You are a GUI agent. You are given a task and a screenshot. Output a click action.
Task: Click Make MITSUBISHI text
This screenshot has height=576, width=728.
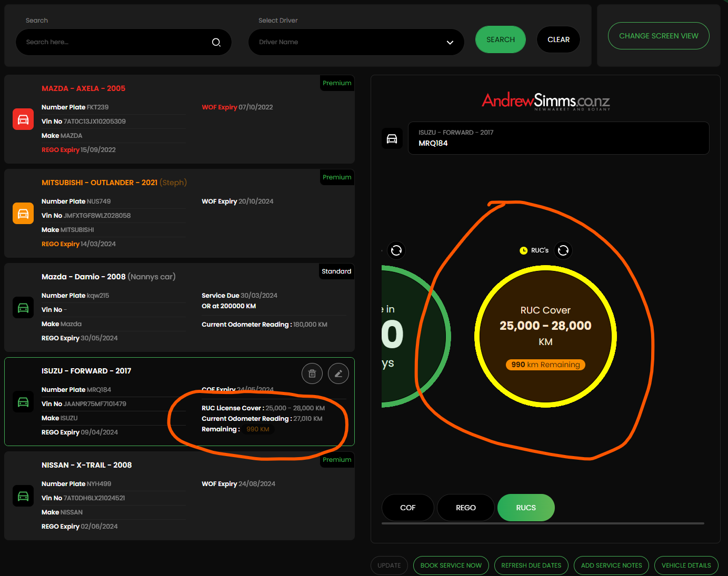(68, 230)
